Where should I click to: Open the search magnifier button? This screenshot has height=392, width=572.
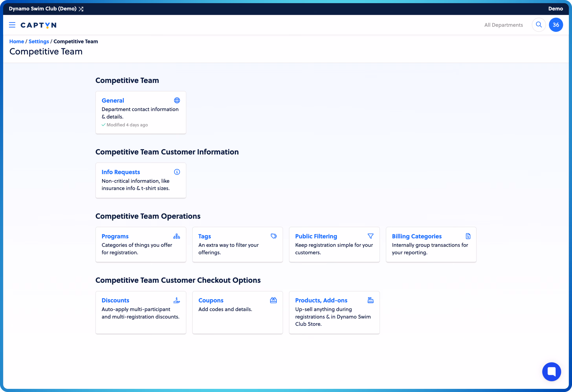coord(539,25)
